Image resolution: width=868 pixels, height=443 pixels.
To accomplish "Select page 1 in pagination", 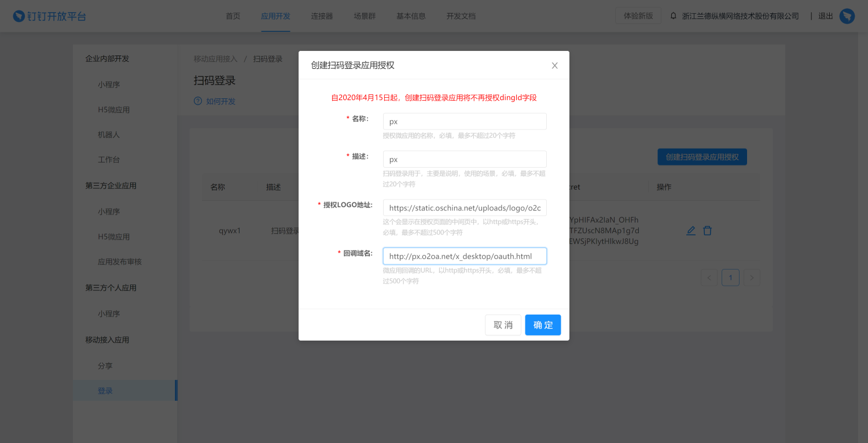I will pyautogui.click(x=730, y=278).
